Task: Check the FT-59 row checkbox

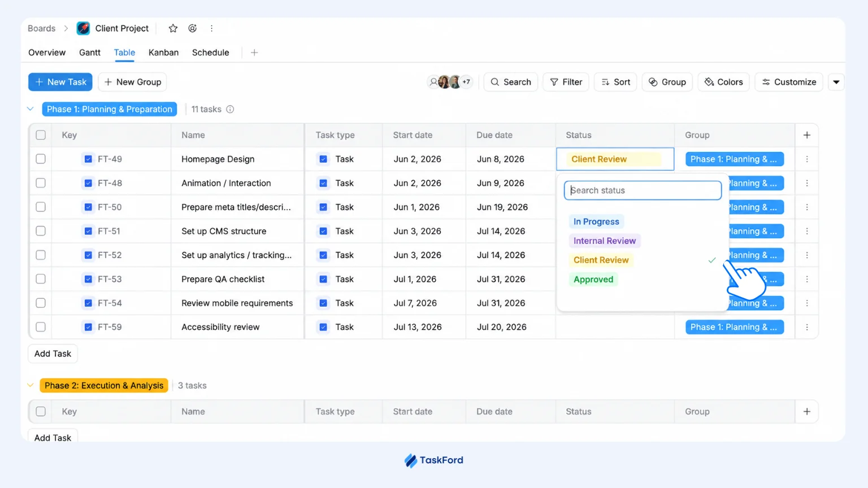Action: coord(41,327)
